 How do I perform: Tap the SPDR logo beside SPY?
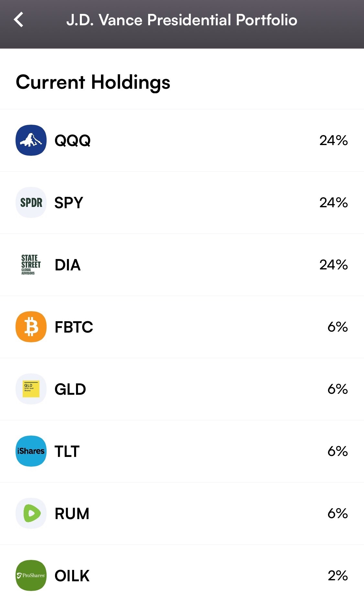click(x=31, y=202)
